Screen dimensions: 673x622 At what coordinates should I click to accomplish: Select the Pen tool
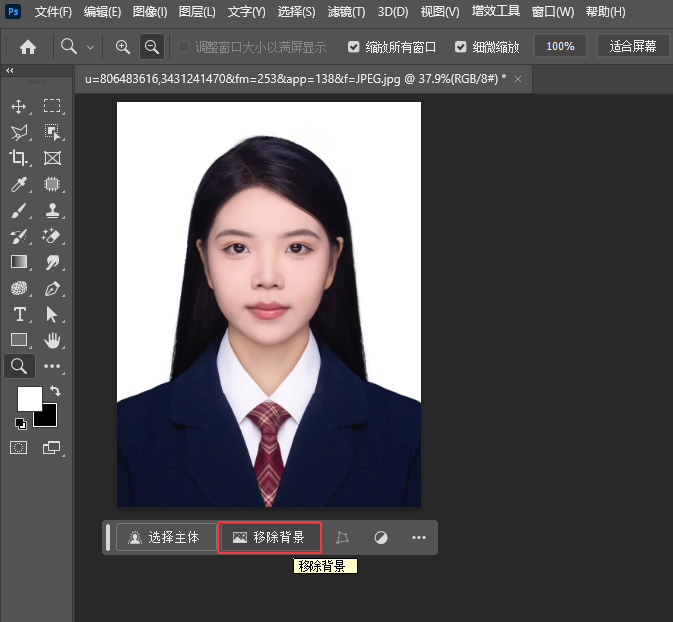[52, 288]
